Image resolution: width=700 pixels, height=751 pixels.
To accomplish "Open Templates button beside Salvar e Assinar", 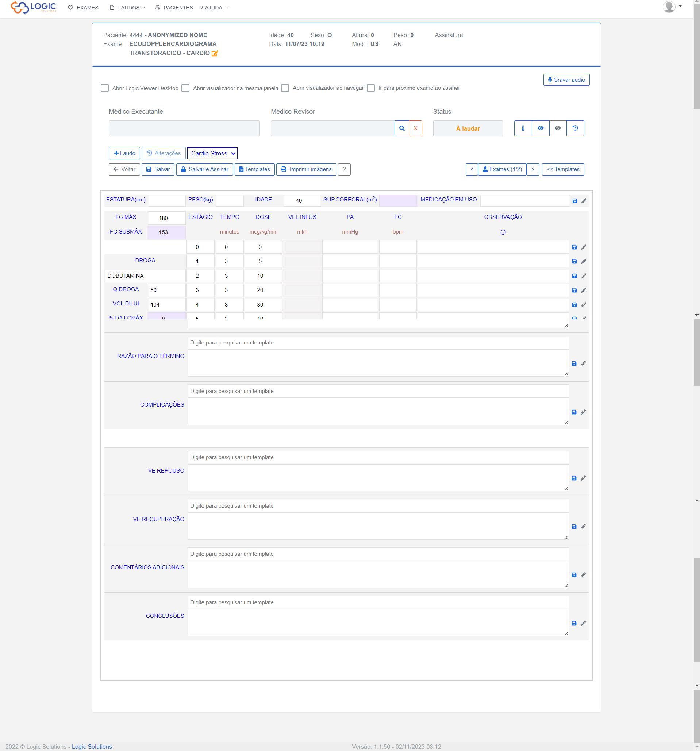I will click(x=255, y=169).
